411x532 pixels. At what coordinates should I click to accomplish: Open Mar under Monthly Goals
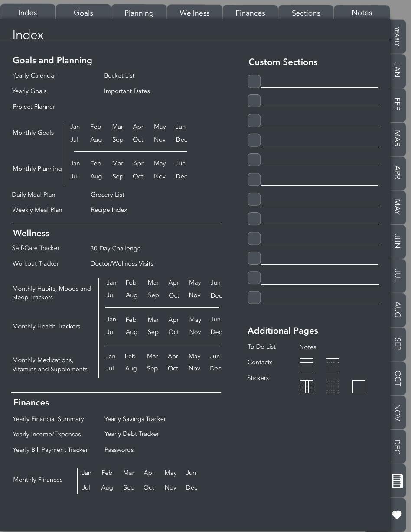(117, 127)
